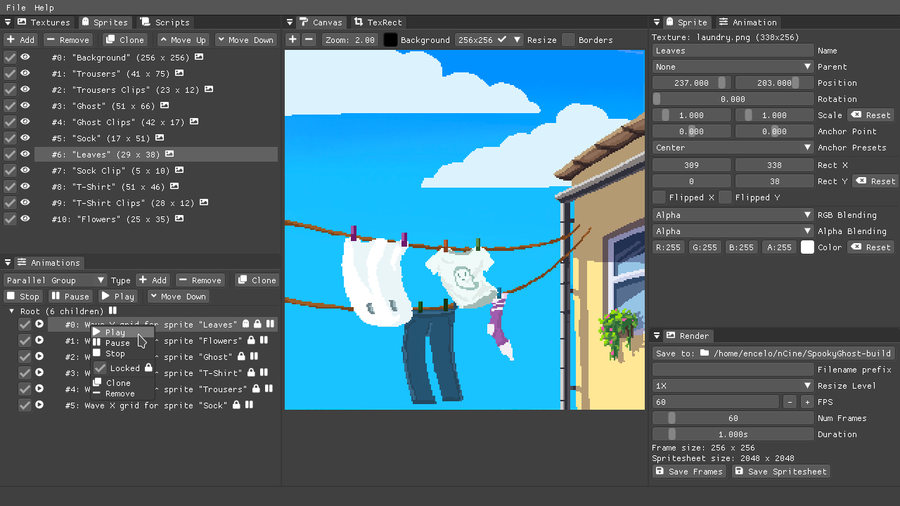Toggle Locked checkbox in context menu

100,368
